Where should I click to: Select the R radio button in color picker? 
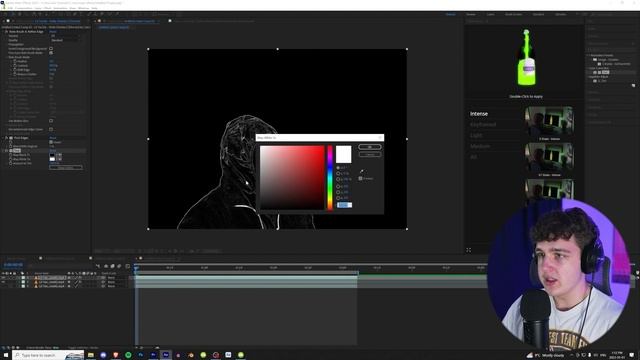coord(338,187)
